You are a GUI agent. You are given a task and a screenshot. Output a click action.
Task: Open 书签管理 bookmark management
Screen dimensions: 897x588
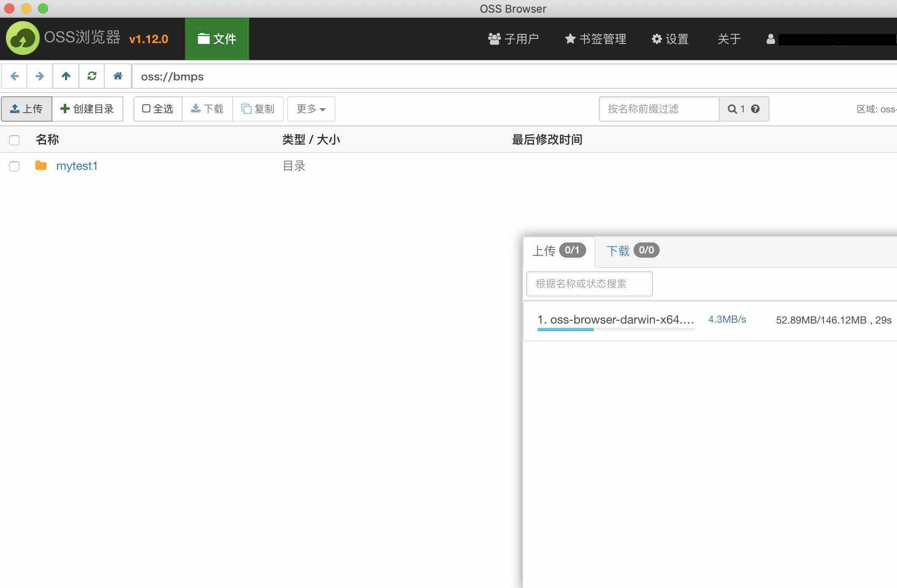coord(595,39)
